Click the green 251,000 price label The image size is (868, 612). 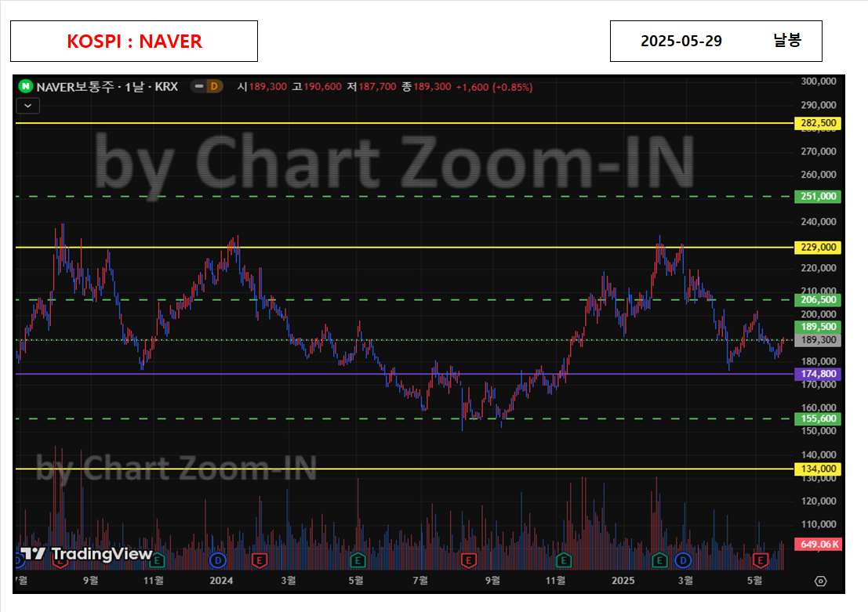click(x=818, y=197)
